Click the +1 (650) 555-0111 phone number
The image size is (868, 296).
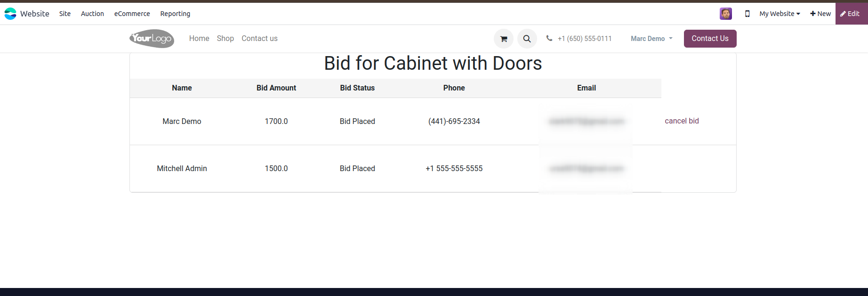point(585,39)
